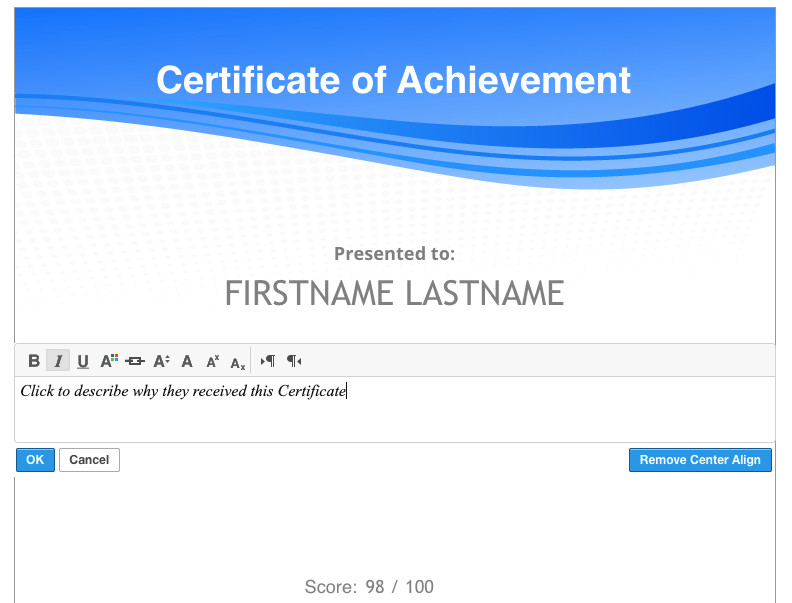Toggle Underline formatting

pyautogui.click(x=83, y=361)
